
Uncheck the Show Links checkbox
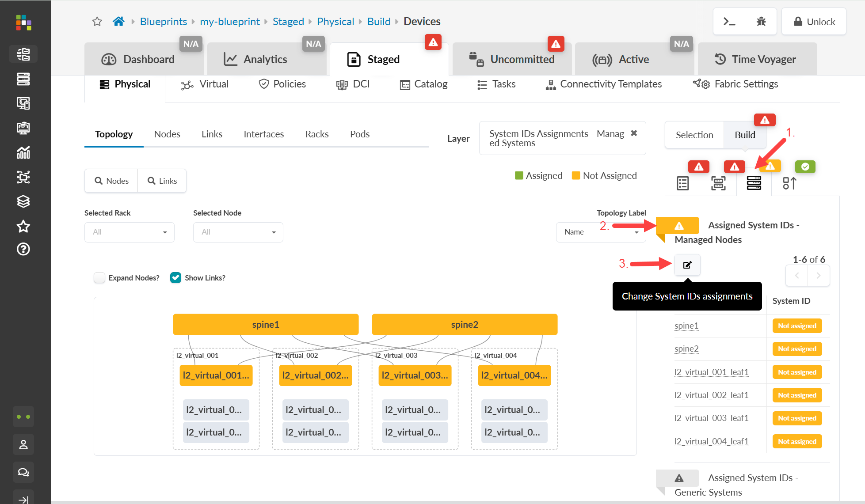175,278
